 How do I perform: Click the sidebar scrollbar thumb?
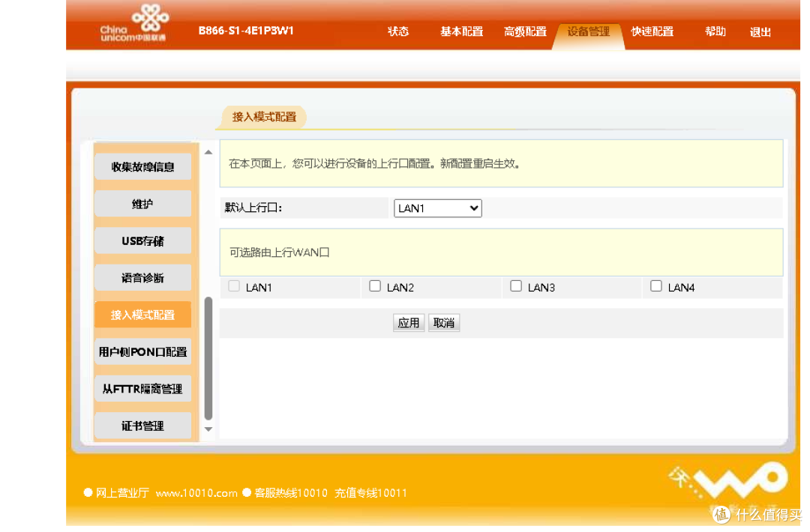coord(208,359)
